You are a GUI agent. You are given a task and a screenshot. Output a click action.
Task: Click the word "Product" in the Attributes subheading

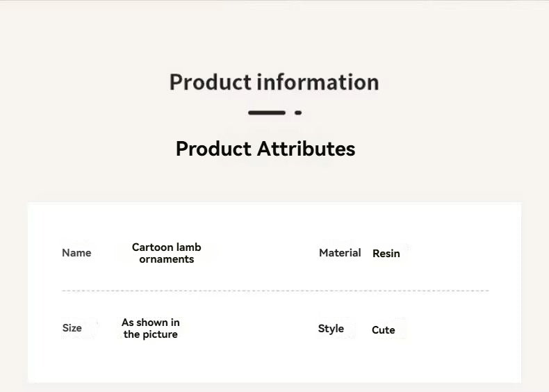(213, 149)
